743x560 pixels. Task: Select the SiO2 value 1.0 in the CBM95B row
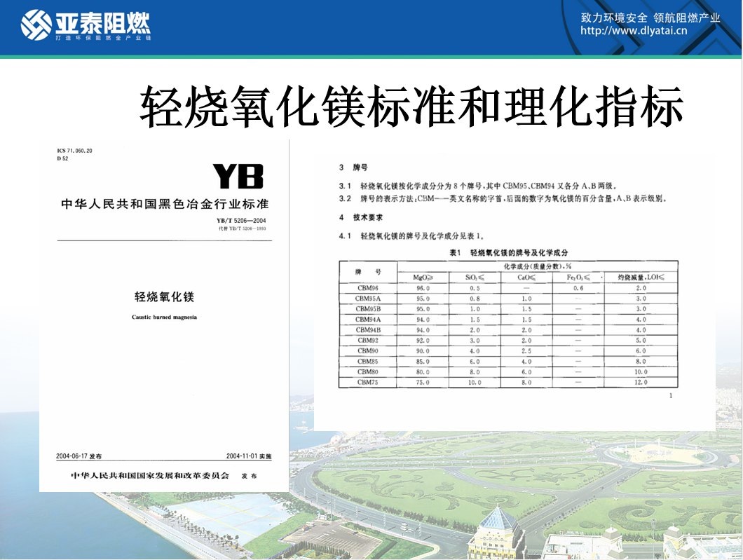tap(475, 309)
